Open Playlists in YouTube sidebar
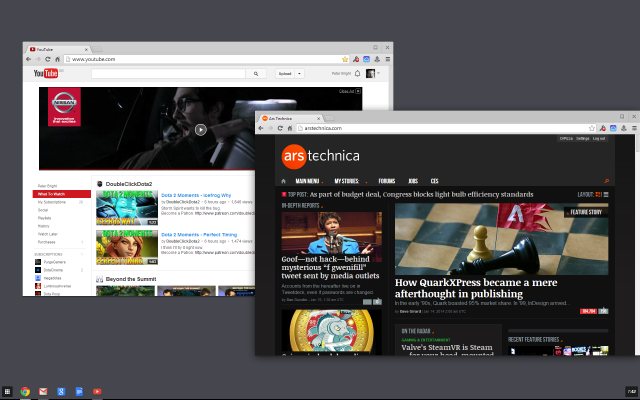Screen dimensions: 640x400 (44, 218)
